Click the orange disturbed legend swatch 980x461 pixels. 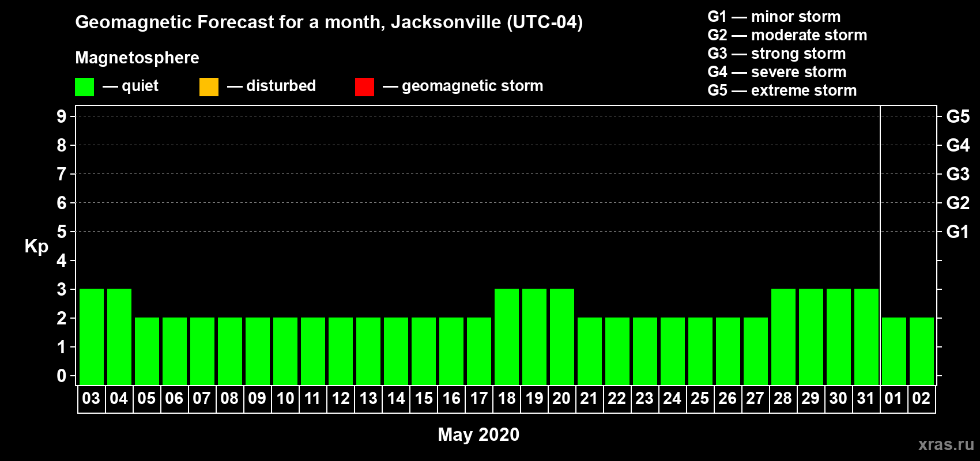(209, 87)
